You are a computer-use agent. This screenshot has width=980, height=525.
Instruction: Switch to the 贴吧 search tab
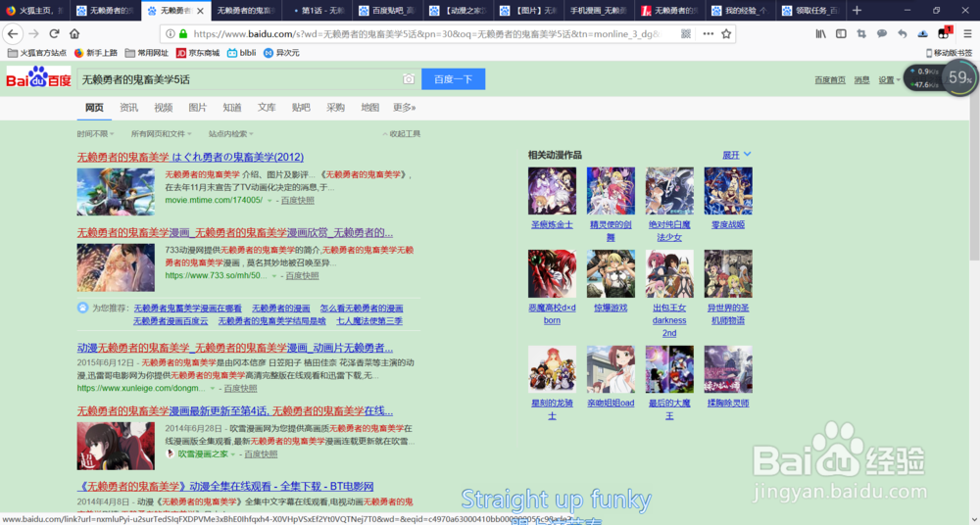[x=301, y=108]
